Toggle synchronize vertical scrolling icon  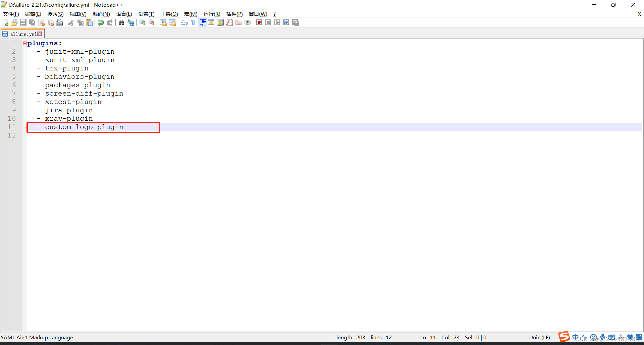pyautogui.click(x=163, y=22)
